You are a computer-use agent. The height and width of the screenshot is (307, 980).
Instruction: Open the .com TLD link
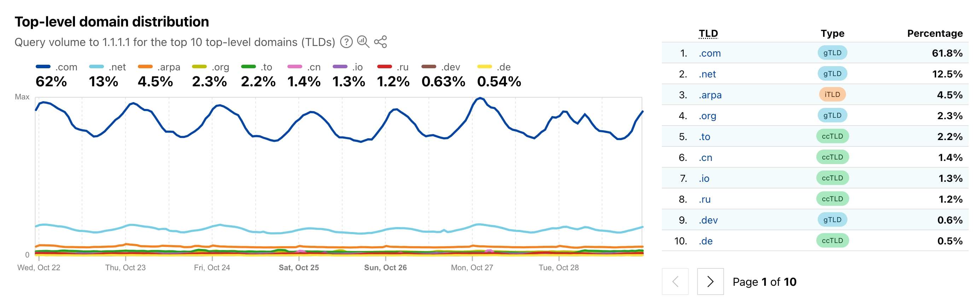point(710,53)
